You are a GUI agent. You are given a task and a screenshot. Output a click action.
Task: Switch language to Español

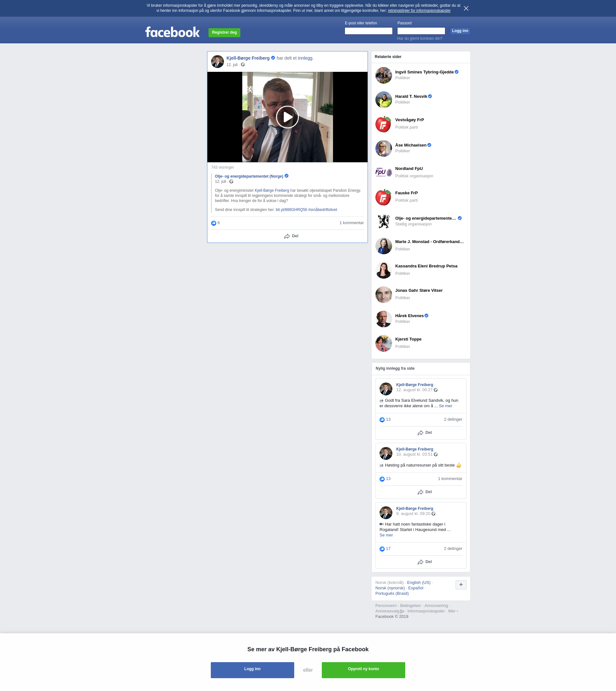[415, 588]
